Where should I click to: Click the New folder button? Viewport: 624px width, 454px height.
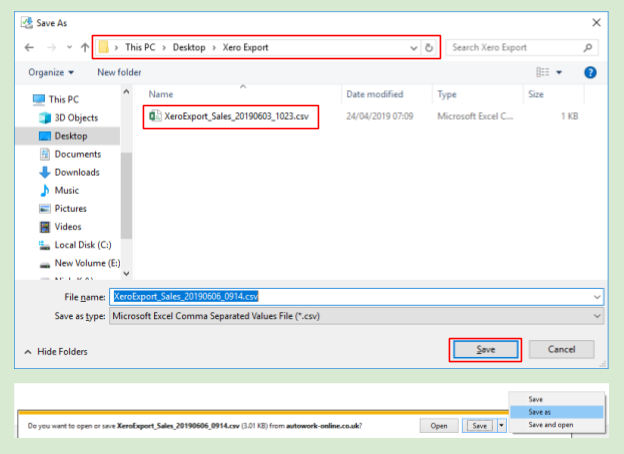pos(119,72)
